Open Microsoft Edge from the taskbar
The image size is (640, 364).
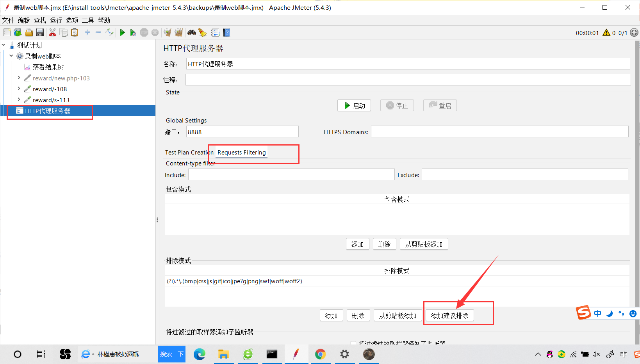pos(200,354)
